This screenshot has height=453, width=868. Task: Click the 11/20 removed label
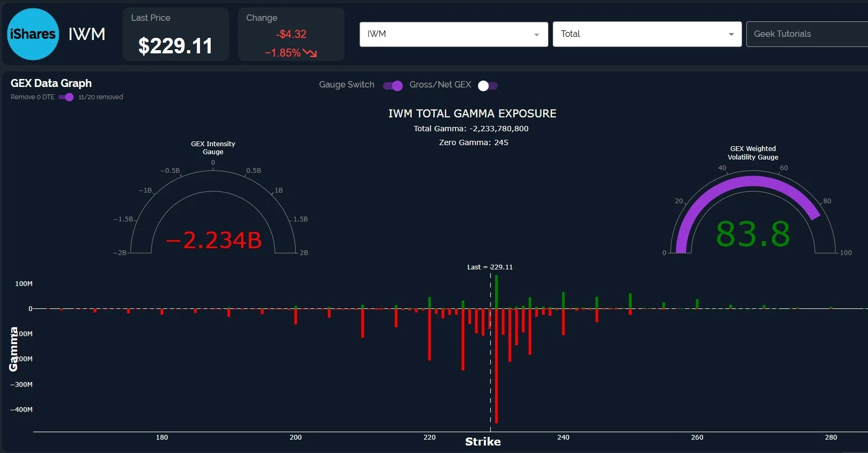click(x=101, y=97)
